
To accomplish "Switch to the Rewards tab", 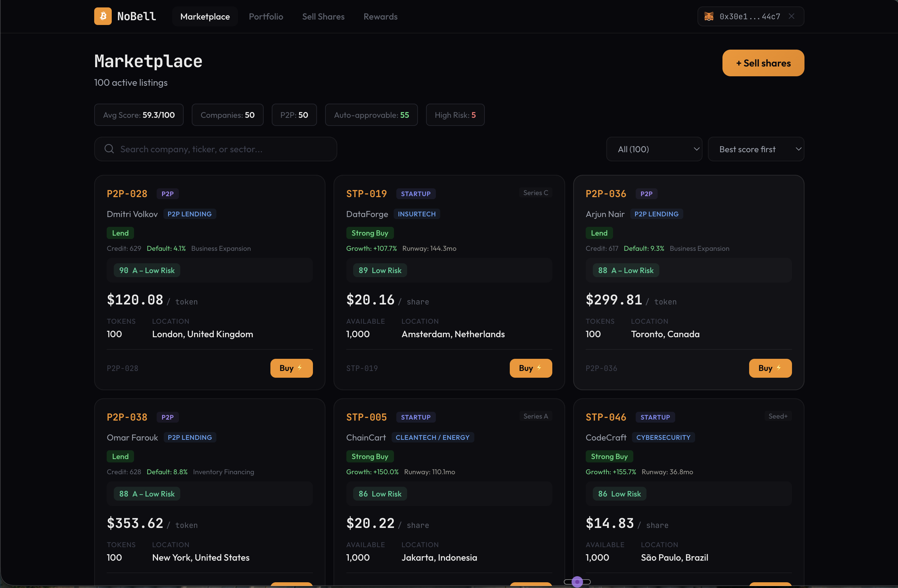I will [x=380, y=16].
